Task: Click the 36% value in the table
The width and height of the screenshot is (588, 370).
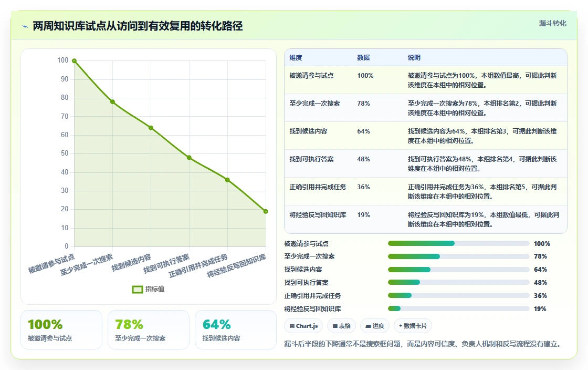Action: tap(363, 187)
